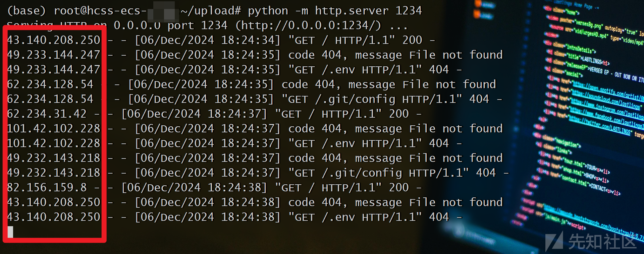Click the ~/upload# prompt path

pos(211,11)
